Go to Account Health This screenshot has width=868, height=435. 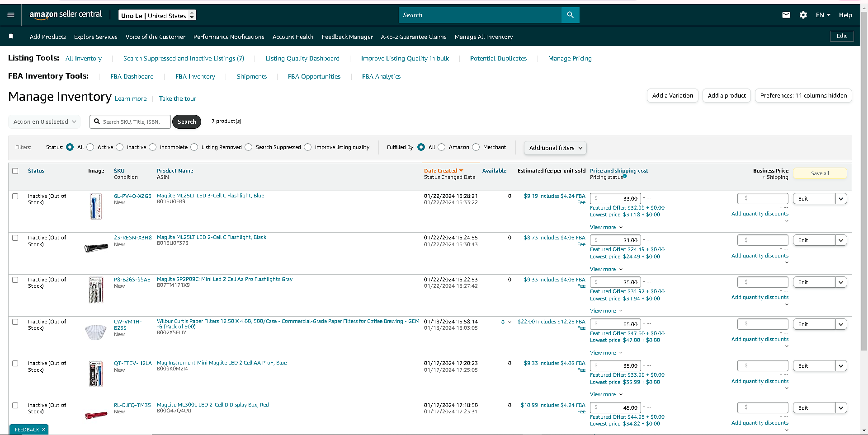[x=293, y=37]
